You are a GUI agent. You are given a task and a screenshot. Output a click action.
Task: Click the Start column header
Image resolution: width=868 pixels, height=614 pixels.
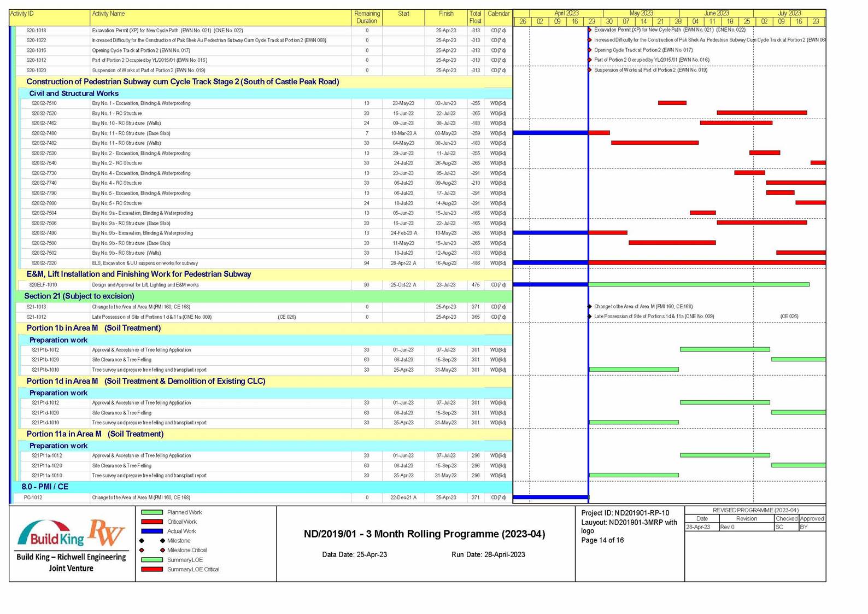click(x=403, y=17)
